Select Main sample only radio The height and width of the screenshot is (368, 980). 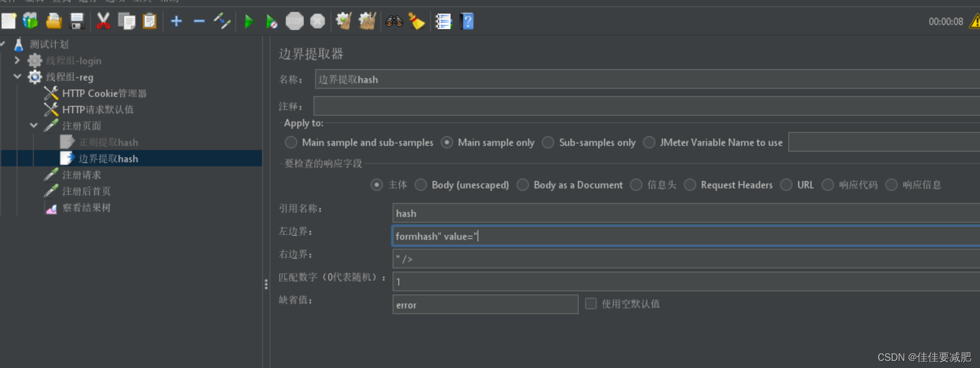coord(446,142)
